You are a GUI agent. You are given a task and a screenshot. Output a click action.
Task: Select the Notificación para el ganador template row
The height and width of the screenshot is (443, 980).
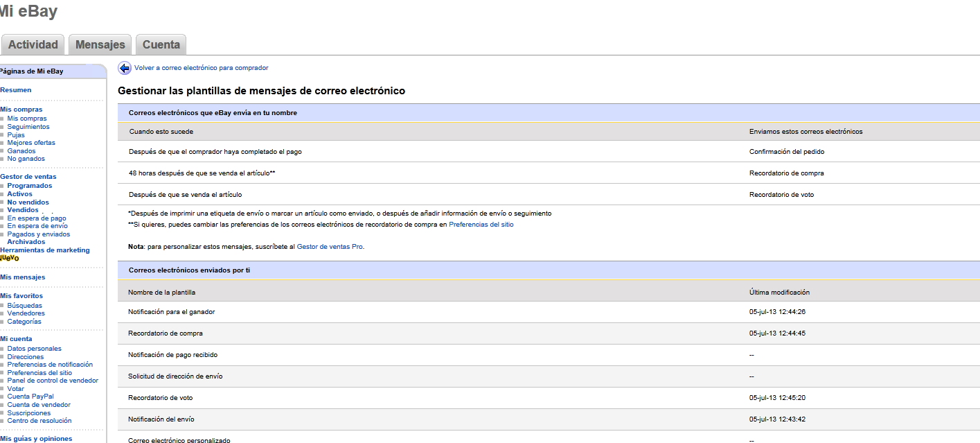tap(172, 312)
